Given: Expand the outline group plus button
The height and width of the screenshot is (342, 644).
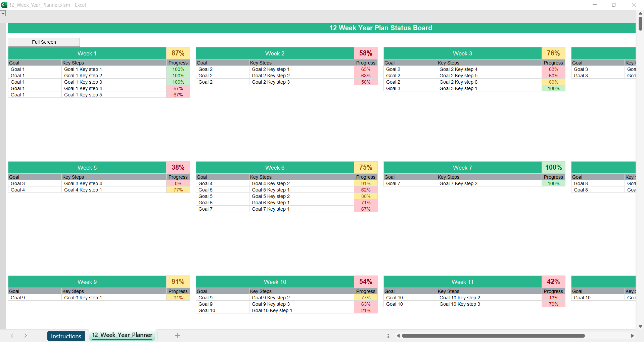Looking at the screenshot, I should tap(3, 13).
